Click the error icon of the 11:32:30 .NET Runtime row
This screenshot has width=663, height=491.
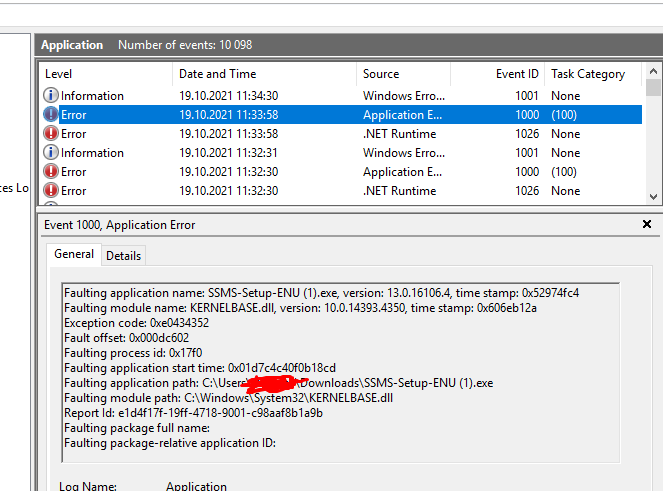[51, 191]
